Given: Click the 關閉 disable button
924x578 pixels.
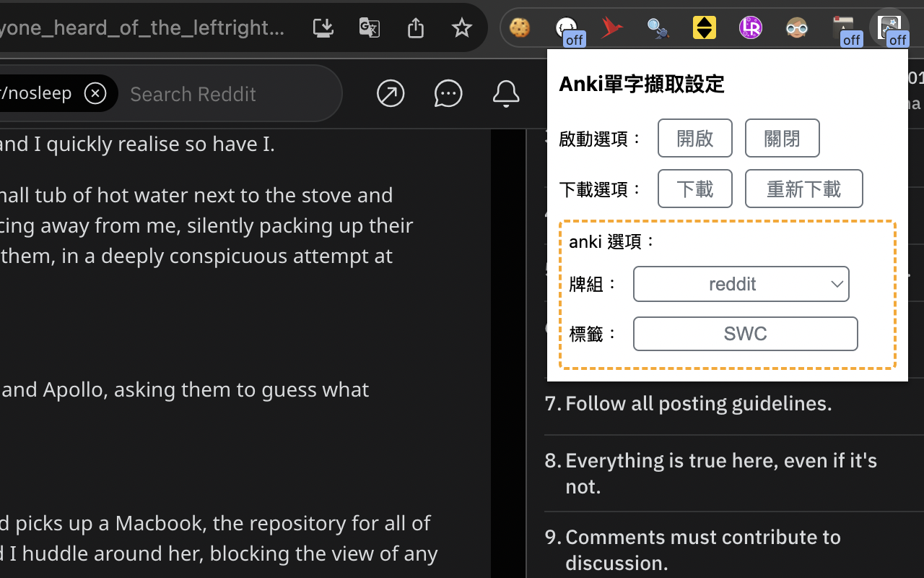Looking at the screenshot, I should click(783, 138).
